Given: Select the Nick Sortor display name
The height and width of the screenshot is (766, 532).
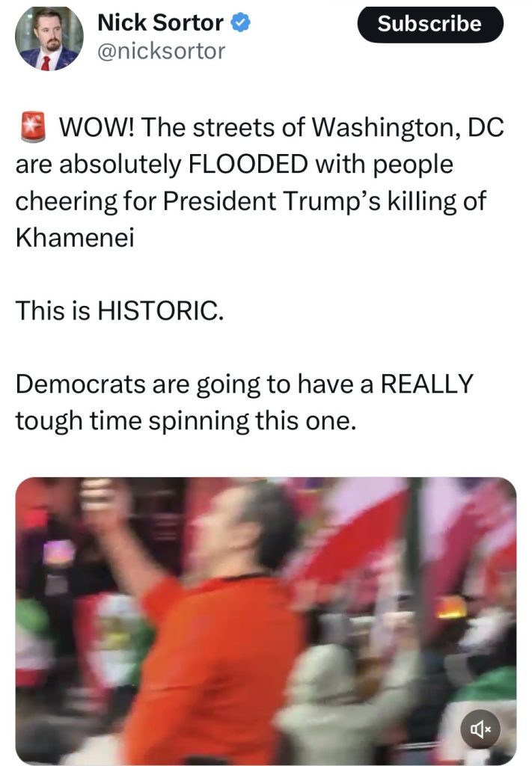Looking at the screenshot, I should 160,23.
